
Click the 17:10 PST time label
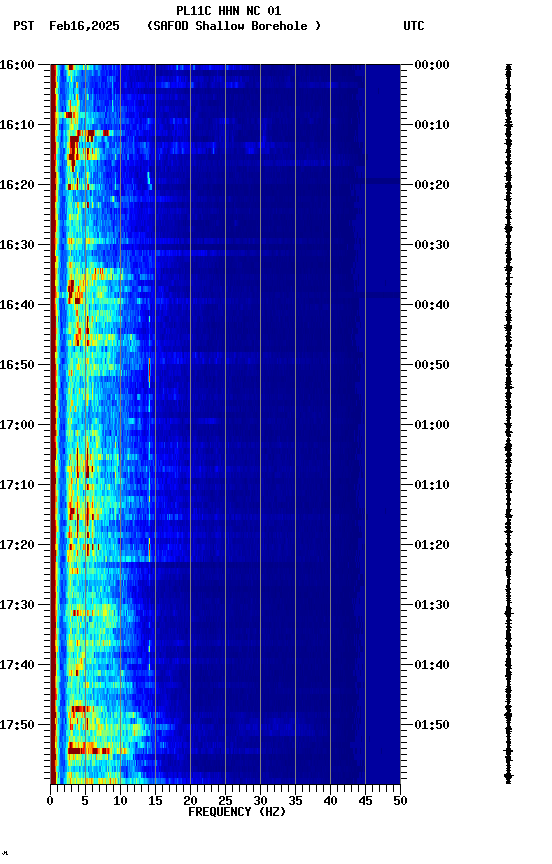point(17,485)
